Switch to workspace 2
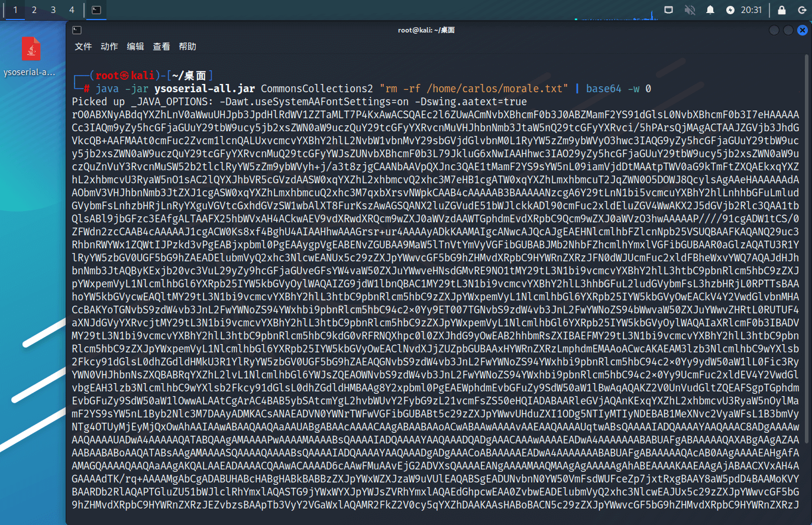812x525 pixels. coord(34,10)
